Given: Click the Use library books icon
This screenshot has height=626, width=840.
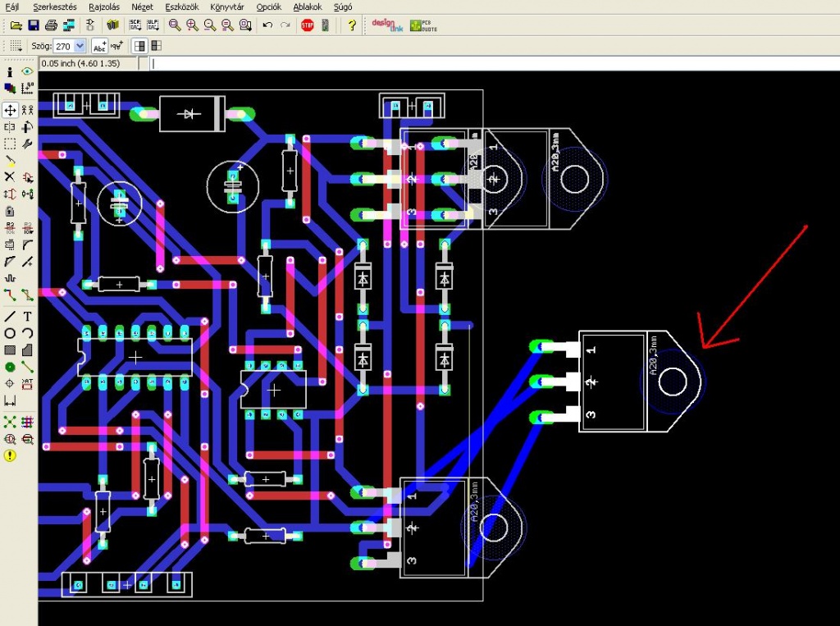Looking at the screenshot, I should pos(112,25).
